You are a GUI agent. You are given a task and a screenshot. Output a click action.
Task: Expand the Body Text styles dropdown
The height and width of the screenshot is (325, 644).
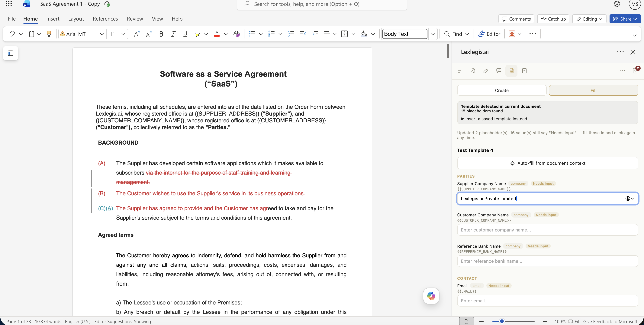click(433, 34)
